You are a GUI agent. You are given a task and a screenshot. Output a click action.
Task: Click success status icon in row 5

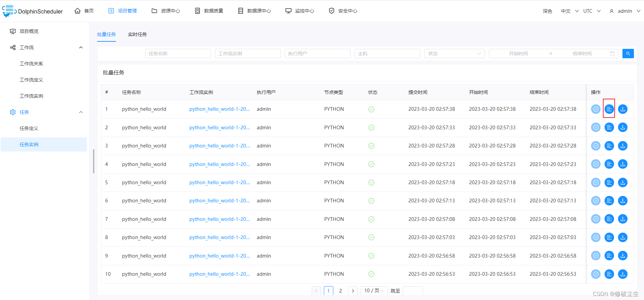coord(371,182)
